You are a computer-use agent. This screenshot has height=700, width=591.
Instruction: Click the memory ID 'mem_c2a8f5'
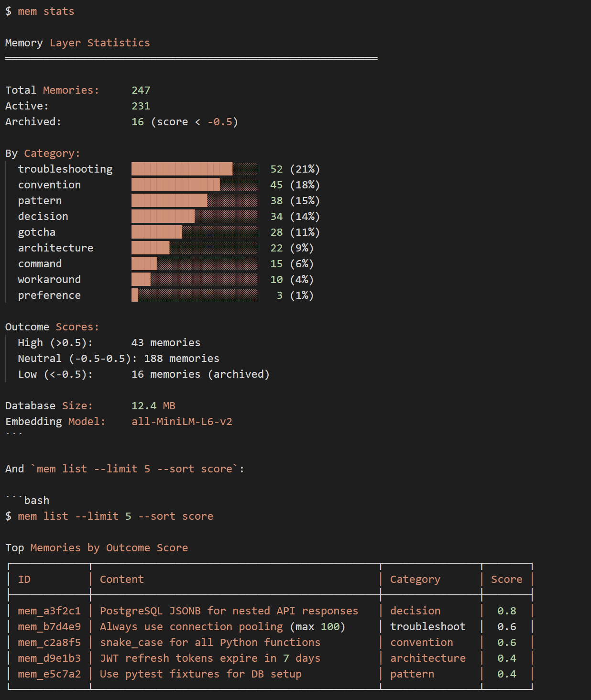point(49,642)
